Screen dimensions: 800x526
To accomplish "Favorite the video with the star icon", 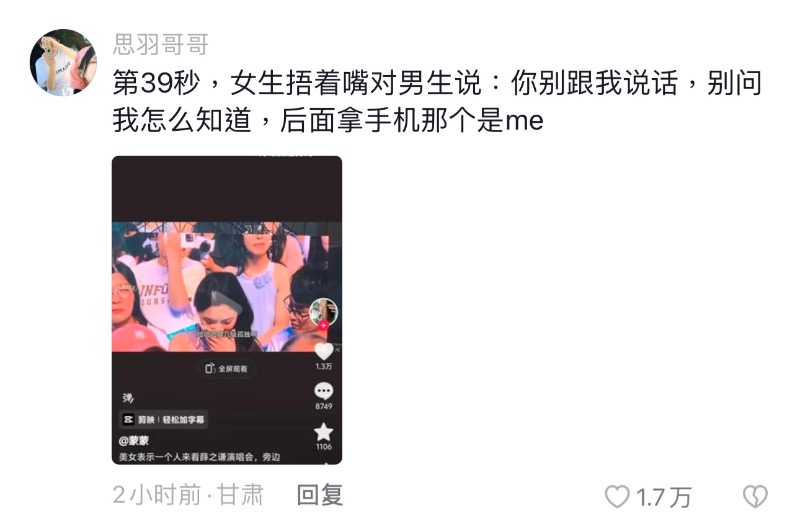I will click(323, 432).
